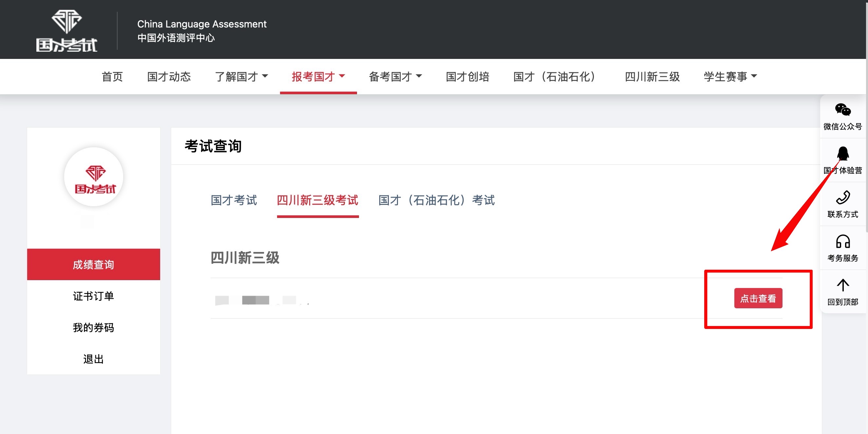Click the red 国才考试 profile avatar
Viewport: 868px width, 434px height.
[x=94, y=177]
